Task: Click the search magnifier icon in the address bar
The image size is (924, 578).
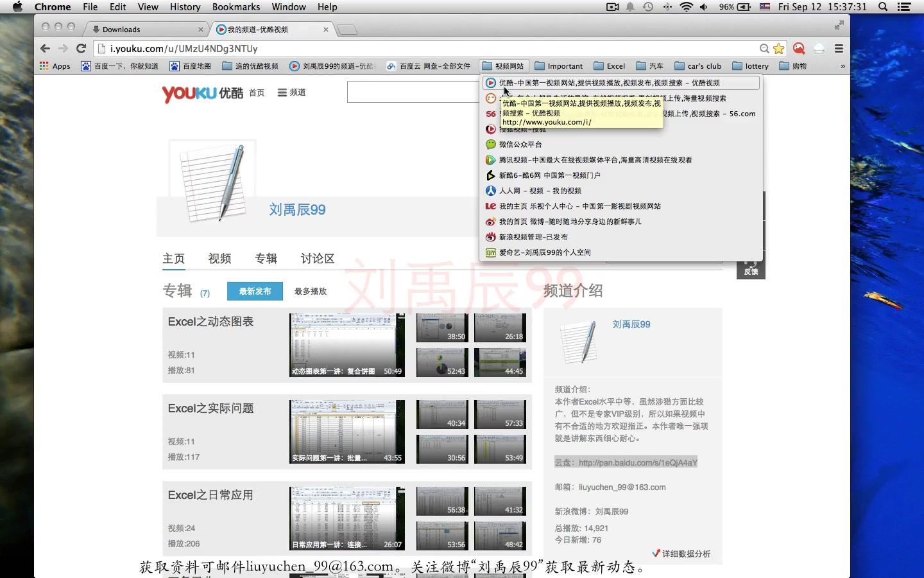Action: [x=764, y=49]
